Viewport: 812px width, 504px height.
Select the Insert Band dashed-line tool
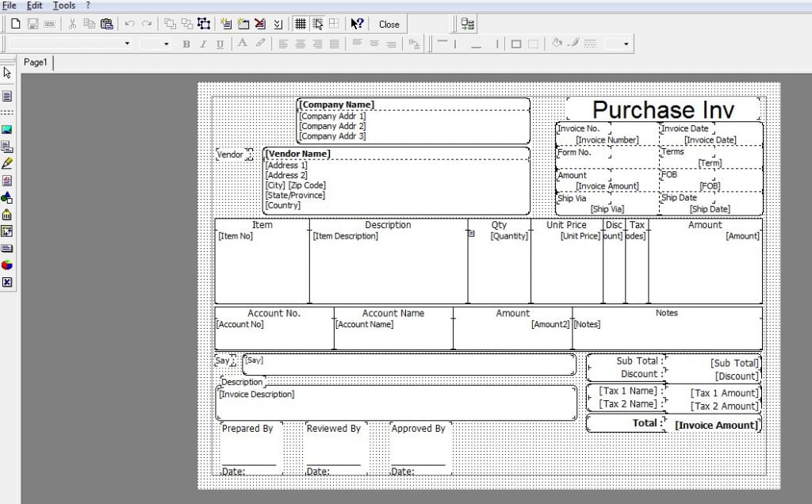coord(7,113)
